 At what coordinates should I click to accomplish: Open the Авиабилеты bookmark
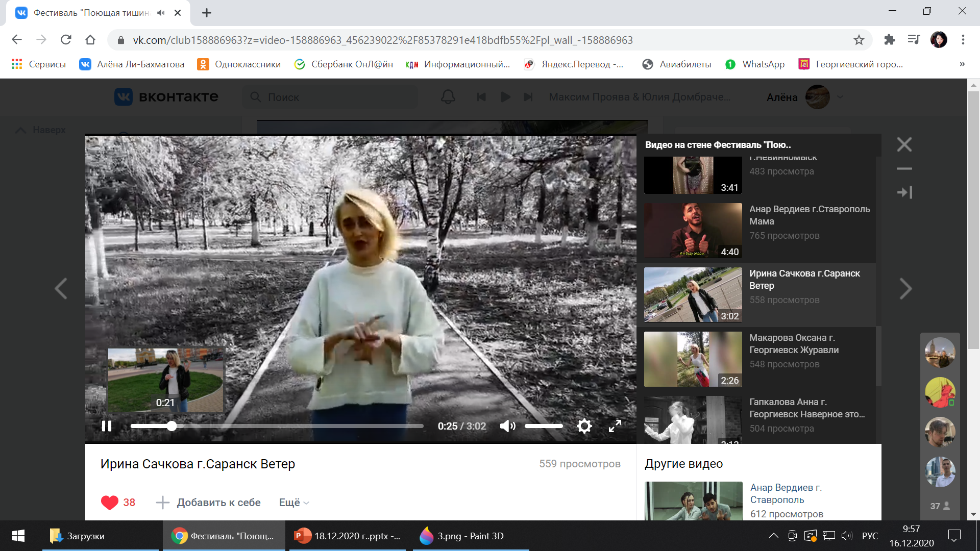[677, 64]
